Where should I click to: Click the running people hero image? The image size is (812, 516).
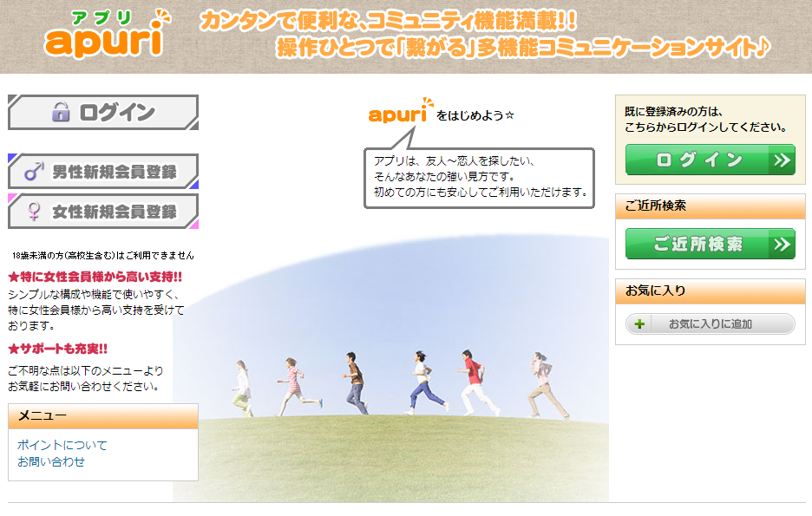click(x=391, y=369)
